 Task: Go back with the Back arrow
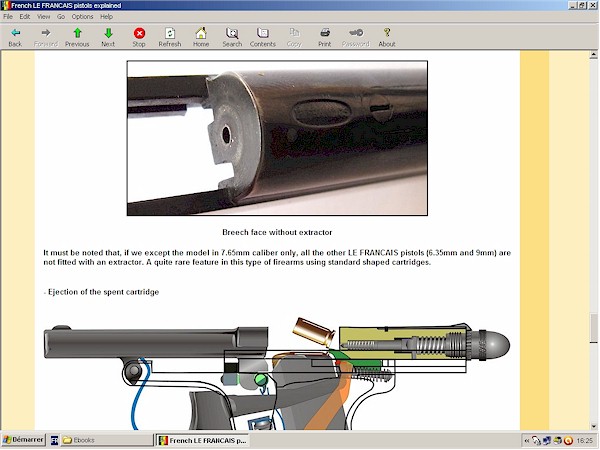15,38
